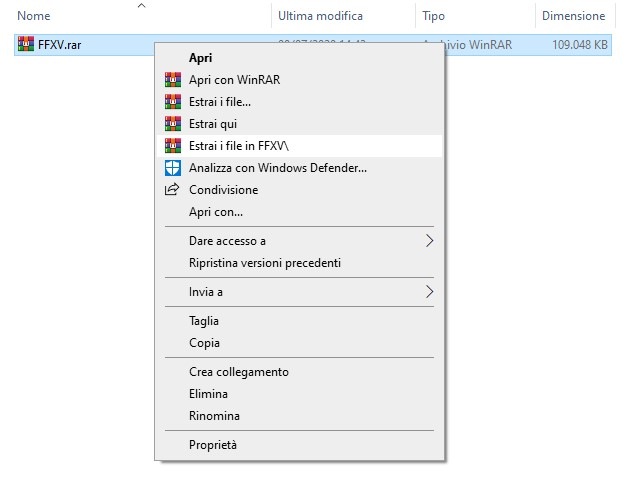Click the Windows Defender shield icon
Screen dimensions: 626x503
click(x=172, y=168)
